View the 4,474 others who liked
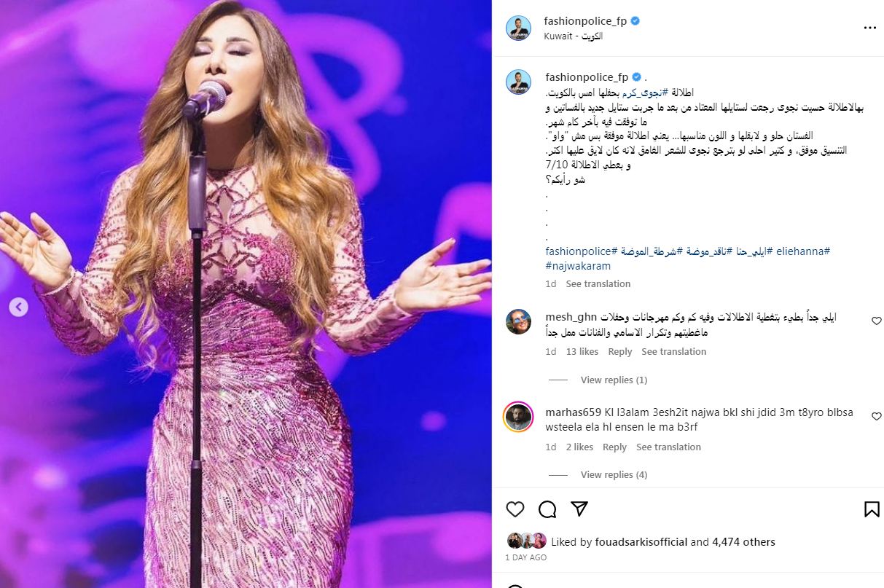The image size is (884, 588). coord(743,542)
